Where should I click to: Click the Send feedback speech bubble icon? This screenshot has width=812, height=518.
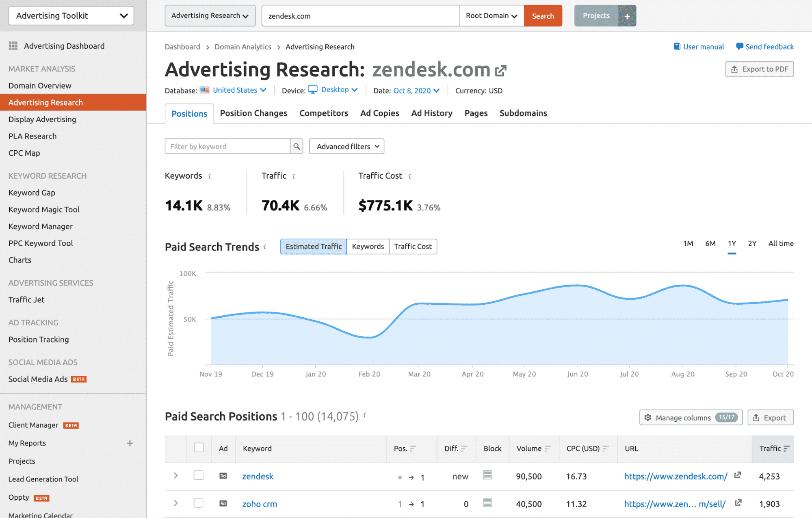(x=740, y=46)
